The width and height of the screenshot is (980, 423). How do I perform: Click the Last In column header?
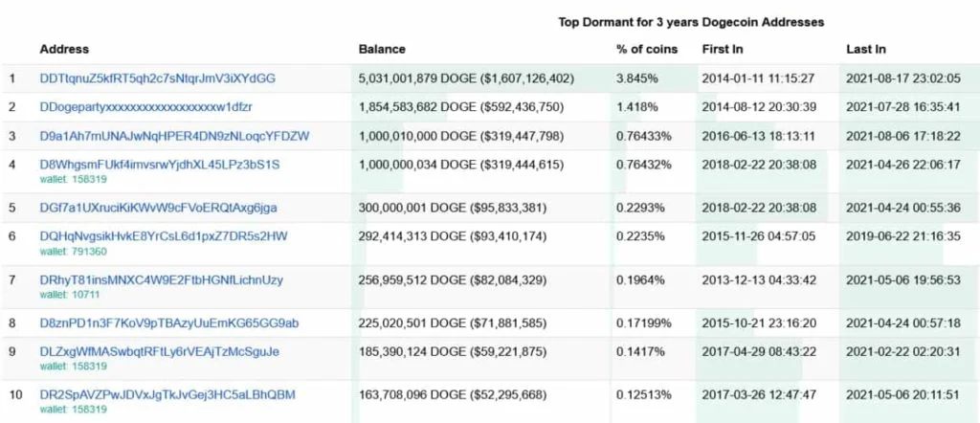(x=866, y=49)
